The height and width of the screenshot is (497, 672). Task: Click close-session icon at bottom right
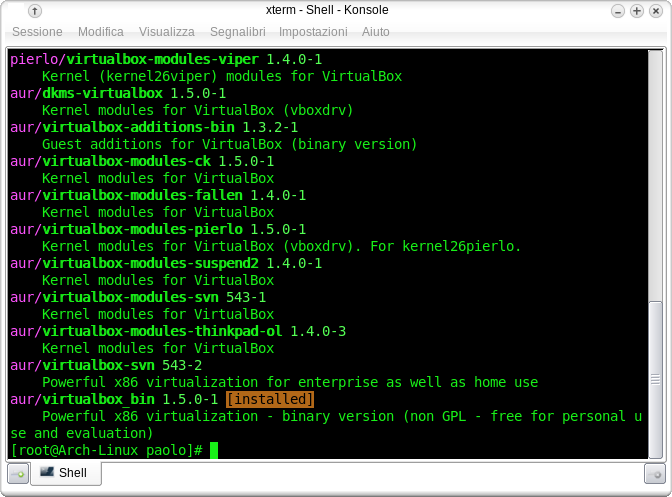[654, 473]
